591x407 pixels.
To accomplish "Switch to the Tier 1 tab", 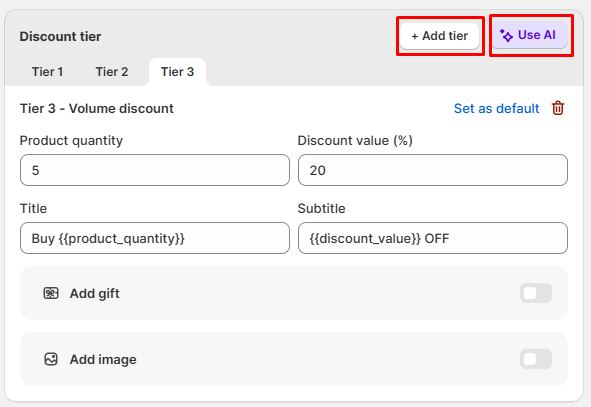I will click(x=47, y=72).
